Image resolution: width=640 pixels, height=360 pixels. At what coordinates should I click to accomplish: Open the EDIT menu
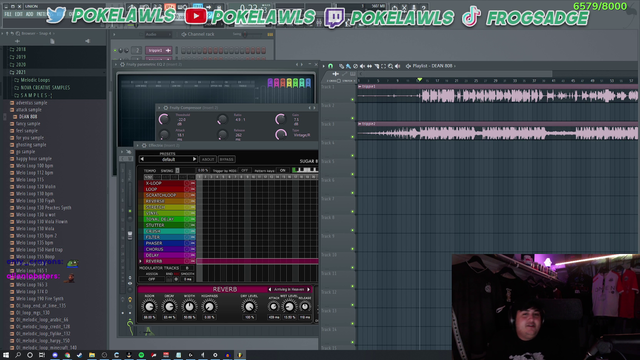19,14
